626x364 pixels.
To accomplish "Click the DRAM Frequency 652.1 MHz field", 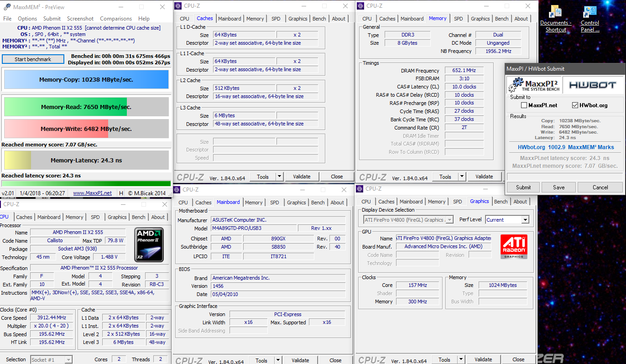I will [464, 71].
